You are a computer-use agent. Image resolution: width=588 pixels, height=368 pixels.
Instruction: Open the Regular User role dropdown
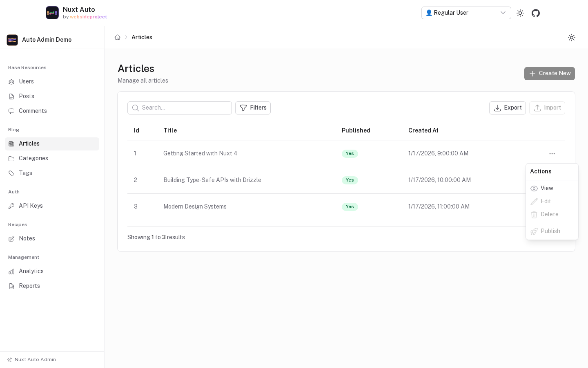point(466,13)
